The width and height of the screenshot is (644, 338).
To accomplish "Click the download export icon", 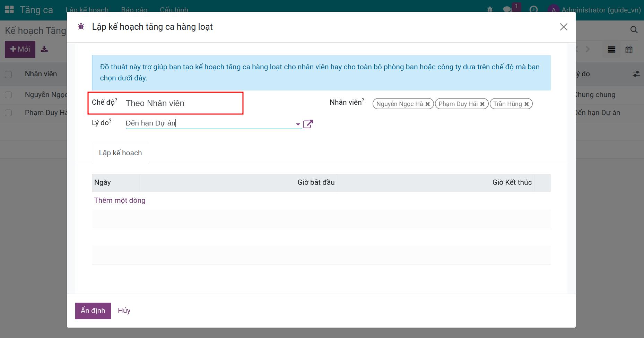I will pyautogui.click(x=44, y=49).
